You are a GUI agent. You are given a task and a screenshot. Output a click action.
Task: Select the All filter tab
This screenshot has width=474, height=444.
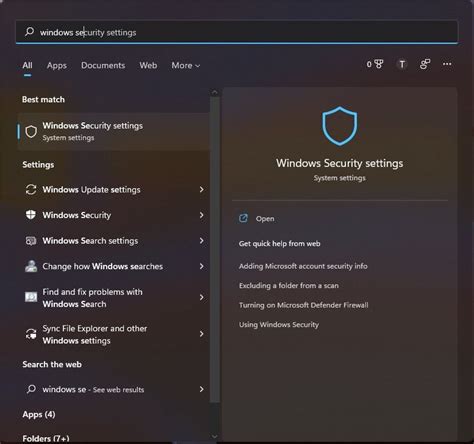[x=27, y=65]
